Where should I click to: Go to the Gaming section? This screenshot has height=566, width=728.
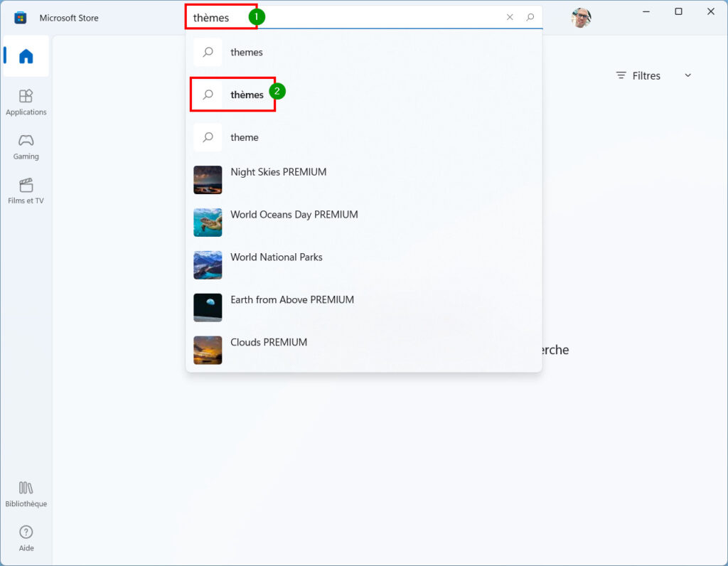click(x=26, y=146)
